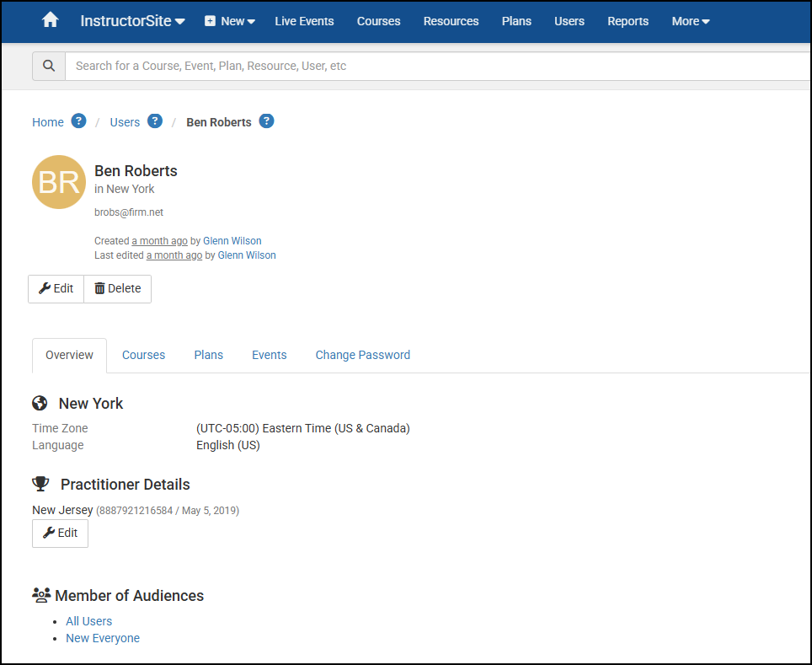Open Users in top navigation
The image size is (812, 665).
point(569,21)
